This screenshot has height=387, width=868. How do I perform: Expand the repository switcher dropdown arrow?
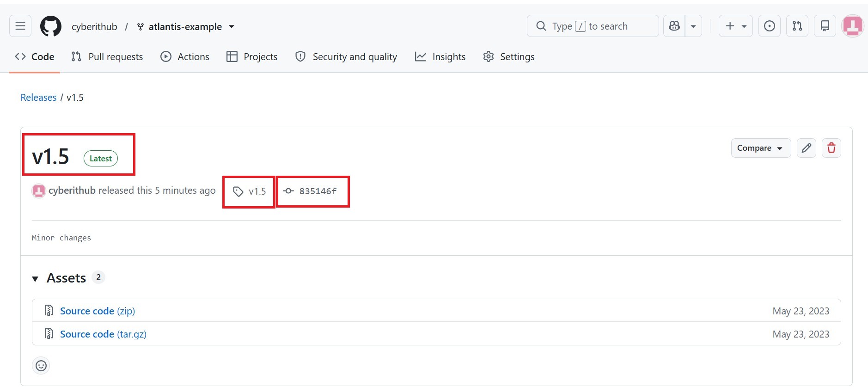click(x=232, y=27)
